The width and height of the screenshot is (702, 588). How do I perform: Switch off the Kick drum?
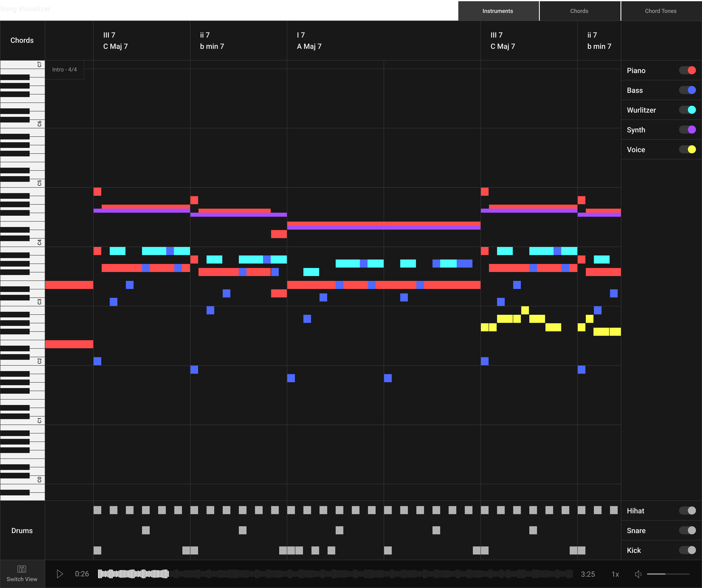687,550
